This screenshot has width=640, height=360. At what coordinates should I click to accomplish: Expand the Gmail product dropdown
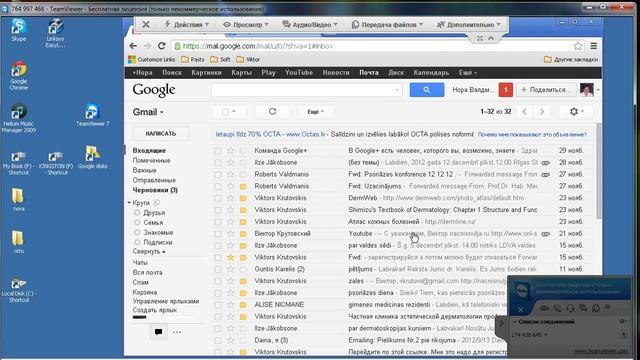point(148,112)
